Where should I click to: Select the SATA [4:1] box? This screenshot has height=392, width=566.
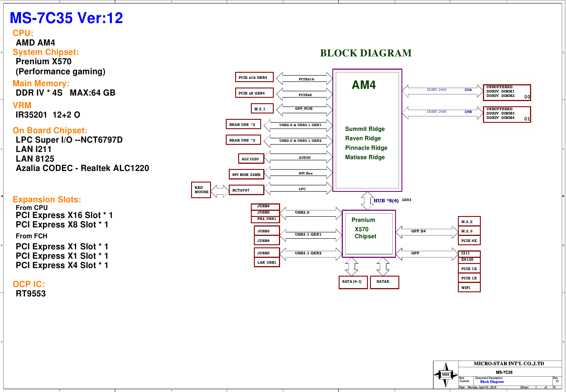353,282
